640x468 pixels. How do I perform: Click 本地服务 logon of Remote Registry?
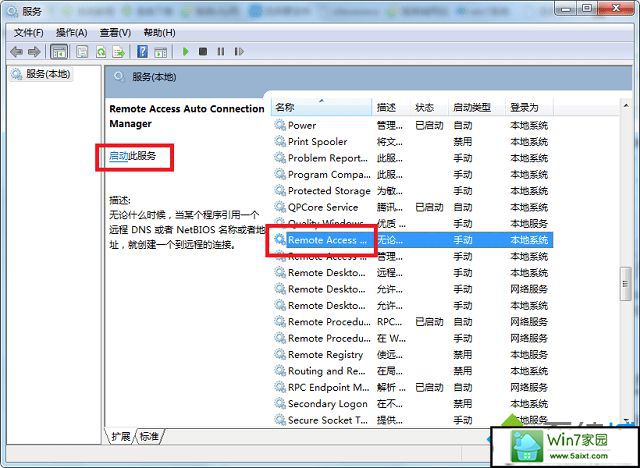tap(529, 354)
